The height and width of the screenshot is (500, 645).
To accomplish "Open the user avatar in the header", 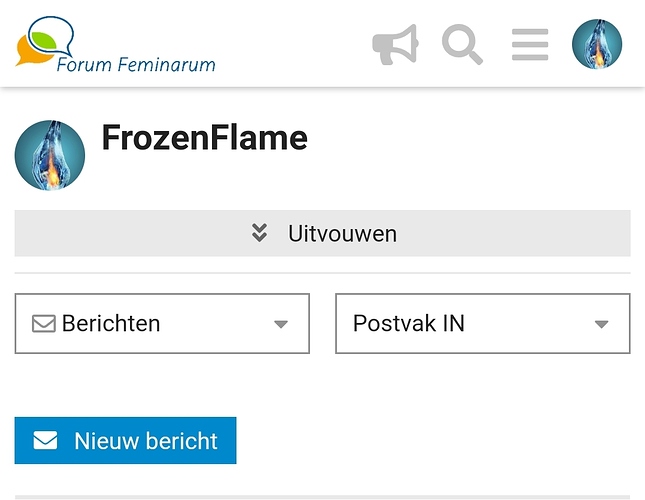I will (x=597, y=45).
